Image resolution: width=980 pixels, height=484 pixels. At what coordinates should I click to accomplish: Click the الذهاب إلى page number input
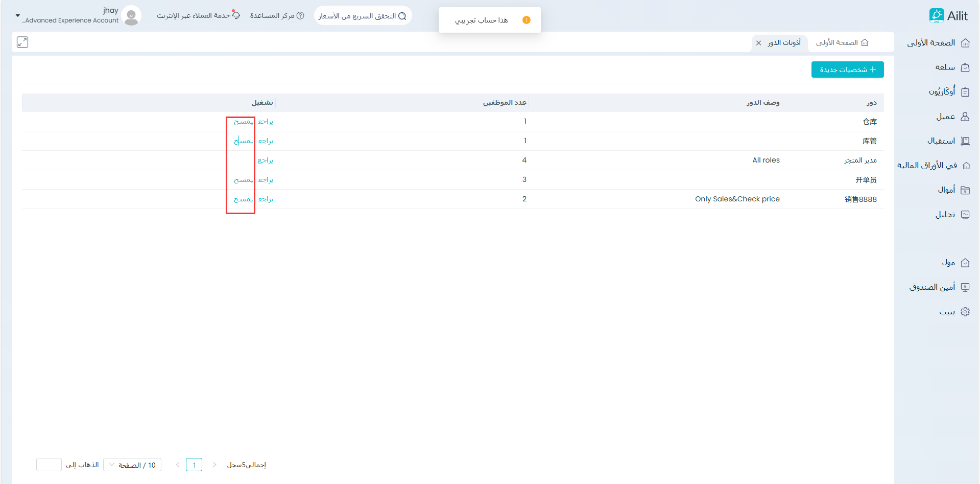point(49,465)
